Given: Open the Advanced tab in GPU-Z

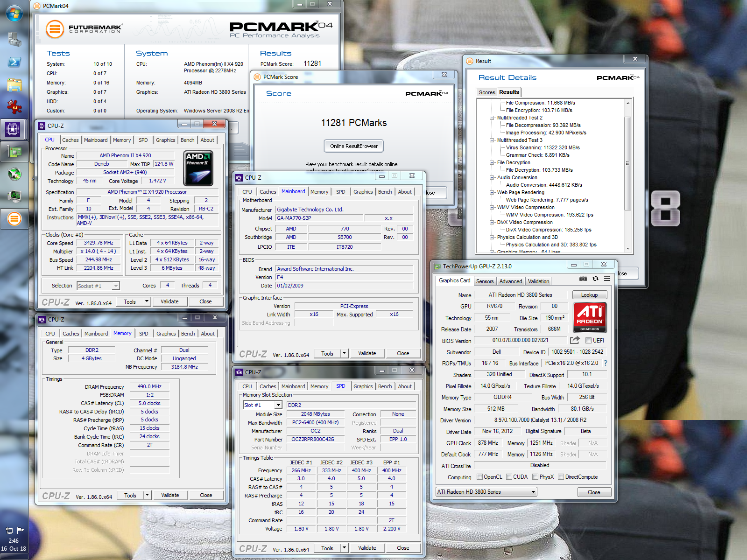Looking at the screenshot, I should [511, 281].
